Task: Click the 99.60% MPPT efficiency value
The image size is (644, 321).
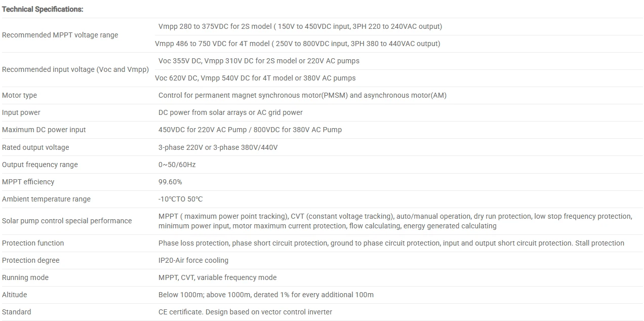Action: [x=170, y=182]
